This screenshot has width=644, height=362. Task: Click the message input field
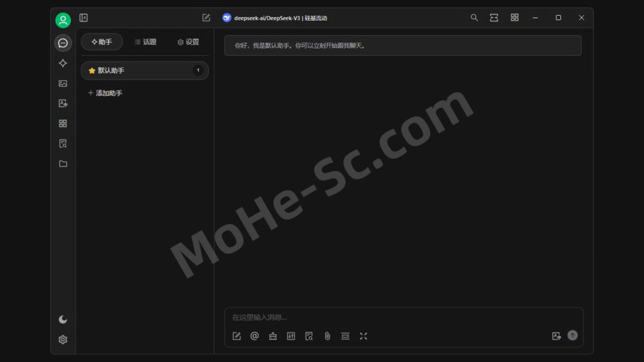tap(402, 317)
